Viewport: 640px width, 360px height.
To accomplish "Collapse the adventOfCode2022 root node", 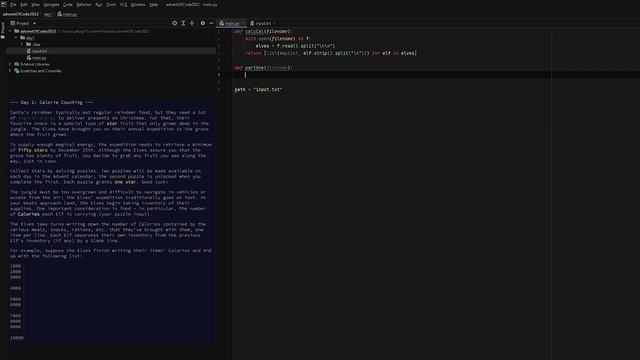I will [x=10, y=31].
